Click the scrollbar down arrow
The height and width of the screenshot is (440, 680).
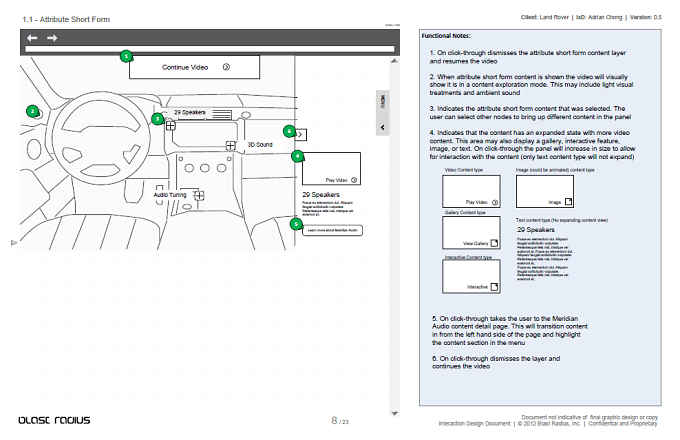(394, 414)
